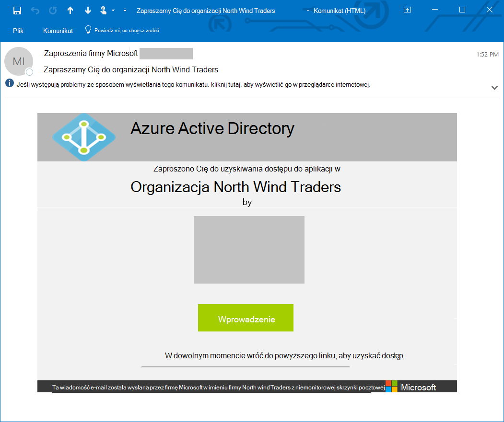Click footer text about niemonitorowej skrzynki

tap(219, 388)
